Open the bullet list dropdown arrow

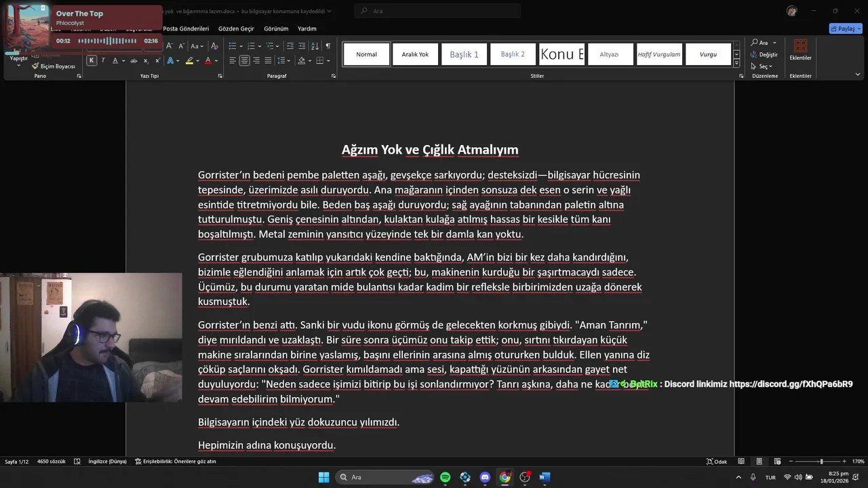tap(241, 46)
